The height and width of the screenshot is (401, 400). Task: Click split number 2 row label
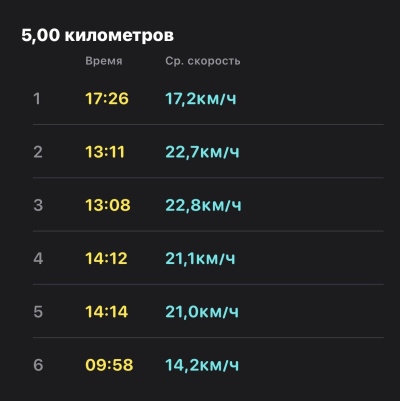point(38,152)
